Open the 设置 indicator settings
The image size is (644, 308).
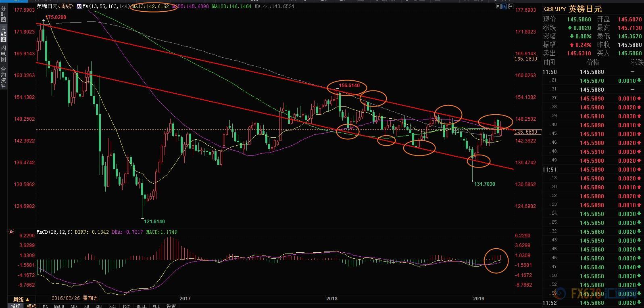coord(171,306)
